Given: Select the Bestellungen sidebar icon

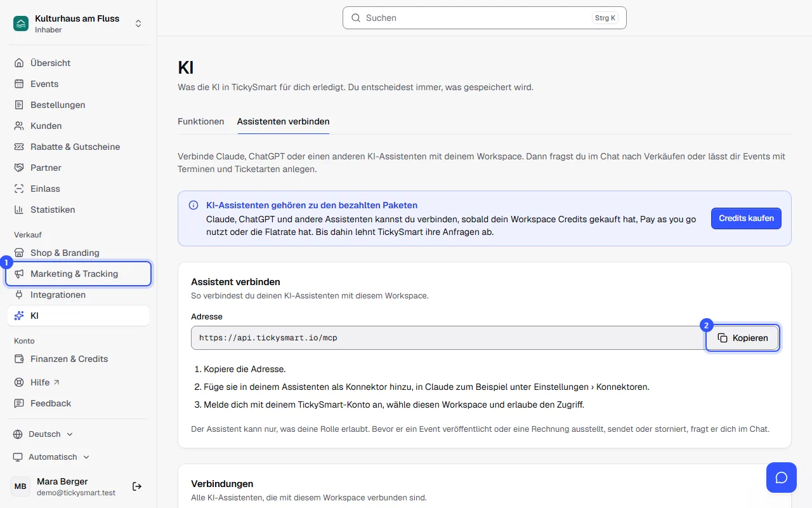Looking at the screenshot, I should [19, 105].
